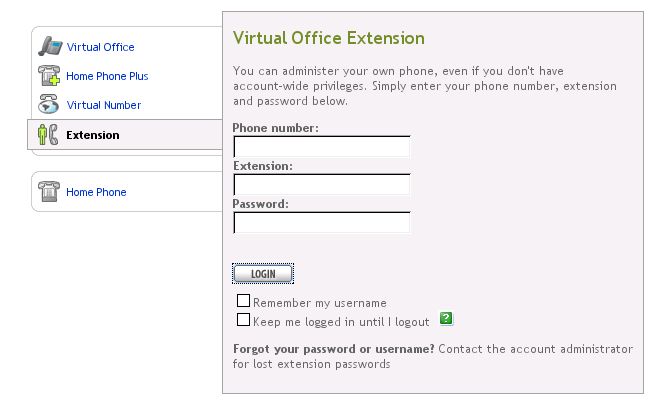
Task: Select the Extension tab label in sidebar
Action: 92,135
